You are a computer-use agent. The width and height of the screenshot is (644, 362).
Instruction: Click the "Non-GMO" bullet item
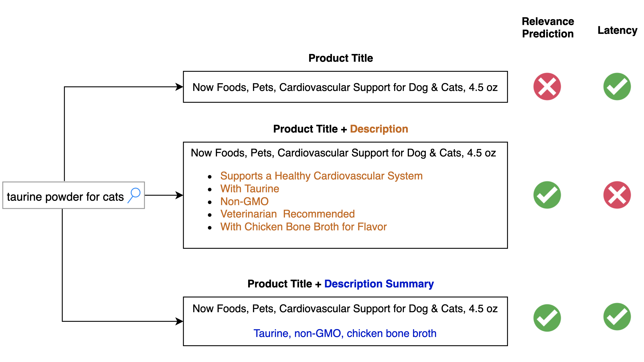tap(244, 201)
